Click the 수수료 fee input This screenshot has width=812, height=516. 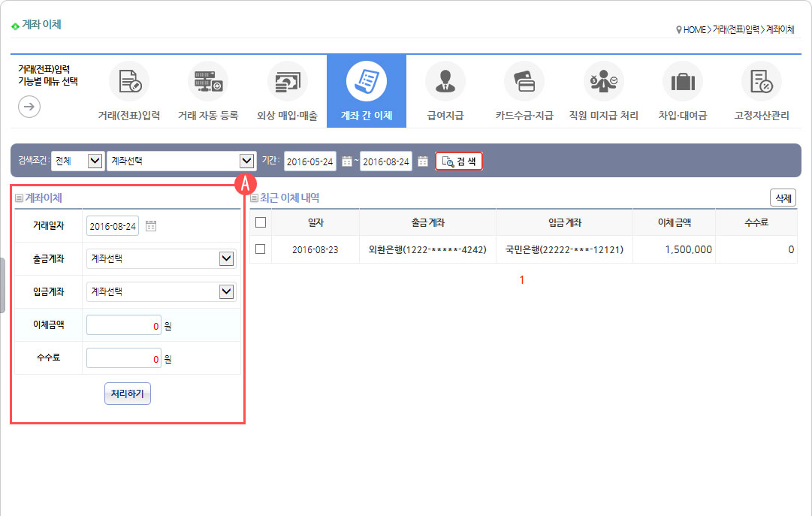(124, 358)
